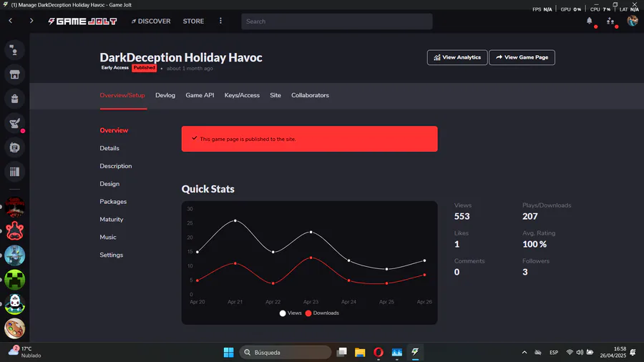Open the backpack icon in left sidebar
The height and width of the screenshot is (362, 644).
(14, 99)
